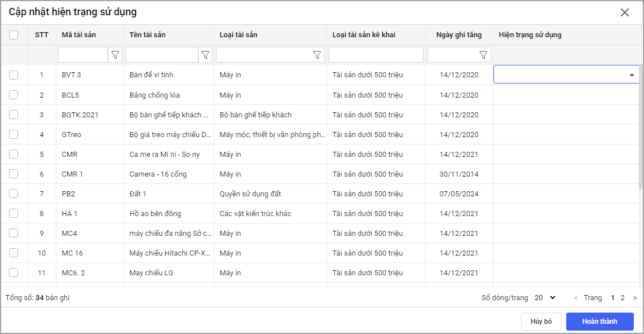Click the filter icon for Ngày ghi tăng
The image size is (644, 334).
pyautogui.click(x=483, y=55)
